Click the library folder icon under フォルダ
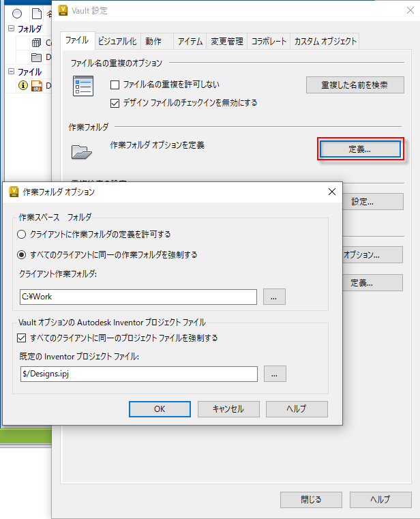 point(36,43)
